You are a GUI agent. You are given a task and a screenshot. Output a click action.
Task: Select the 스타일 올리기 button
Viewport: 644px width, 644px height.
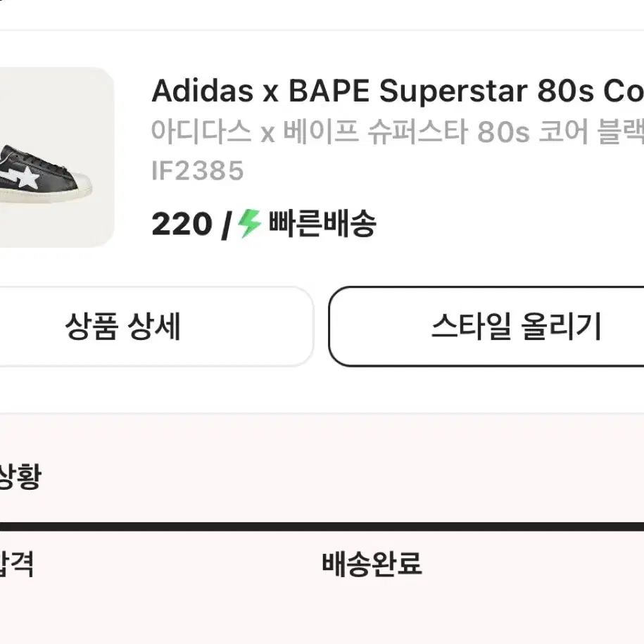486,326
